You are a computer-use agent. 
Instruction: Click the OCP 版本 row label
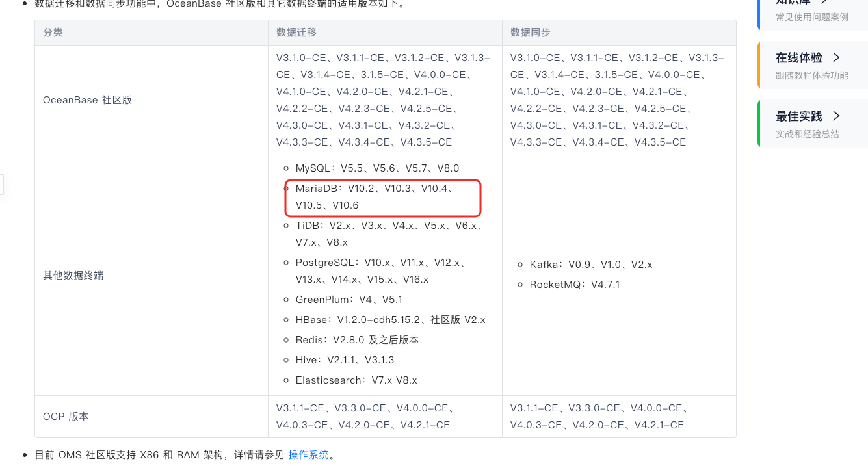click(66, 417)
